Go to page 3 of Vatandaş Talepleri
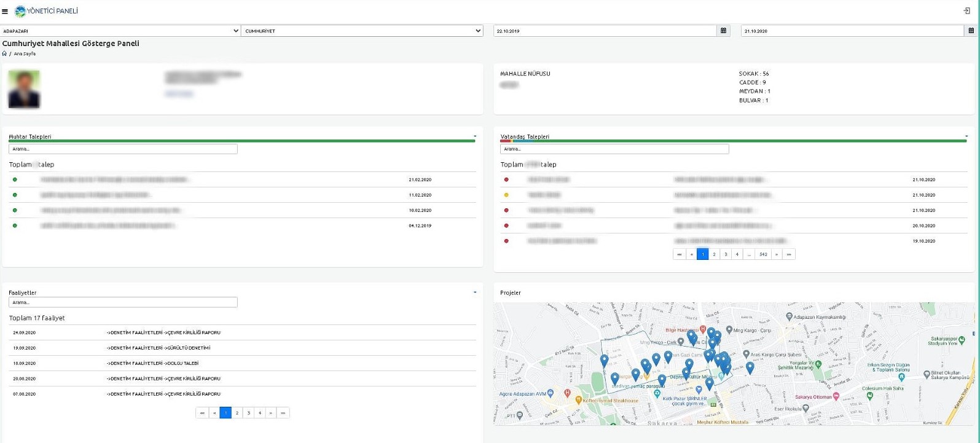The height and width of the screenshot is (443, 980). 726,254
